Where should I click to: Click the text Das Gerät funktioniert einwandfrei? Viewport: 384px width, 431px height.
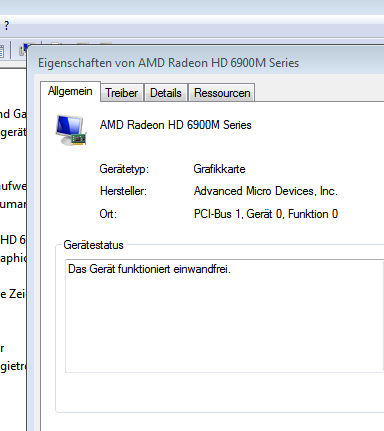[x=149, y=269]
